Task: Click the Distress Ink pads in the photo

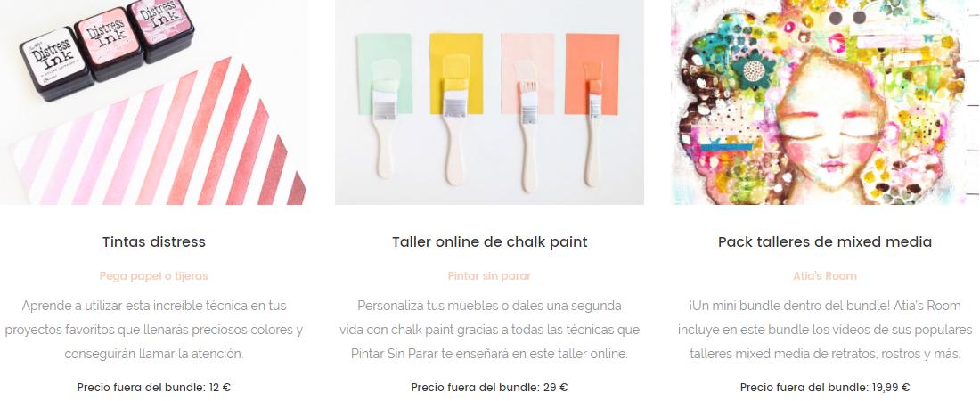Action: 106,49
